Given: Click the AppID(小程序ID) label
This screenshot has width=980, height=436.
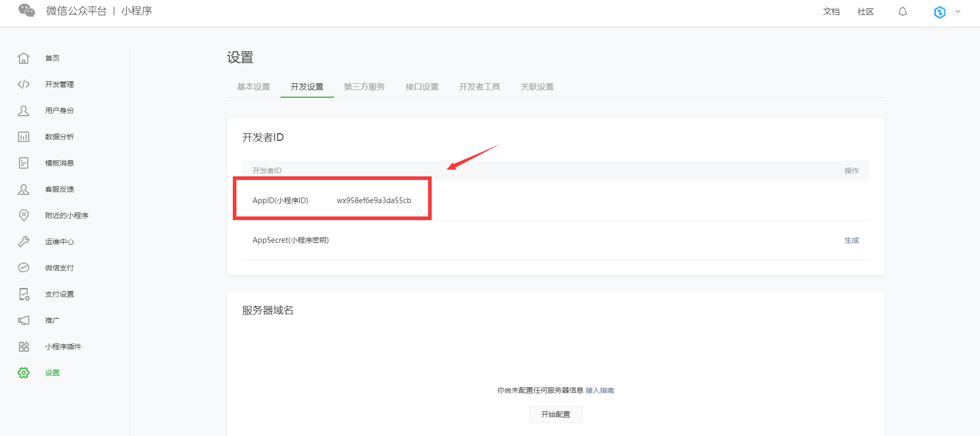Looking at the screenshot, I should click(x=281, y=201).
